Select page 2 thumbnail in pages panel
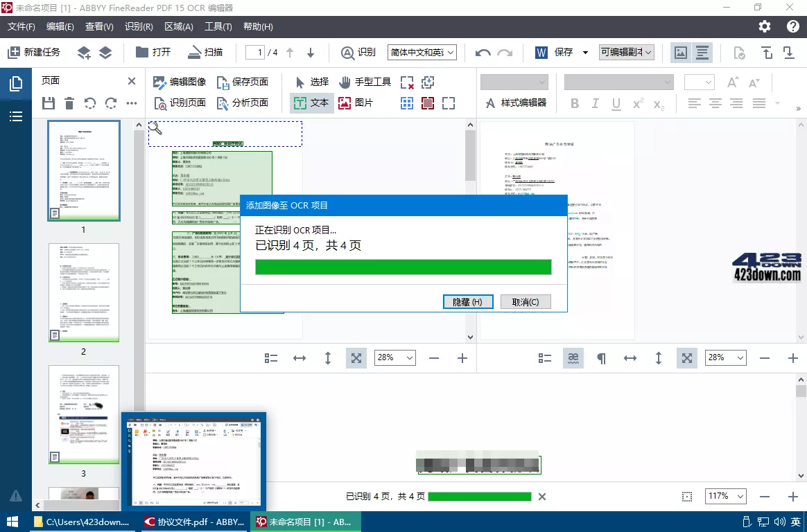The width and height of the screenshot is (807, 532). 83,293
